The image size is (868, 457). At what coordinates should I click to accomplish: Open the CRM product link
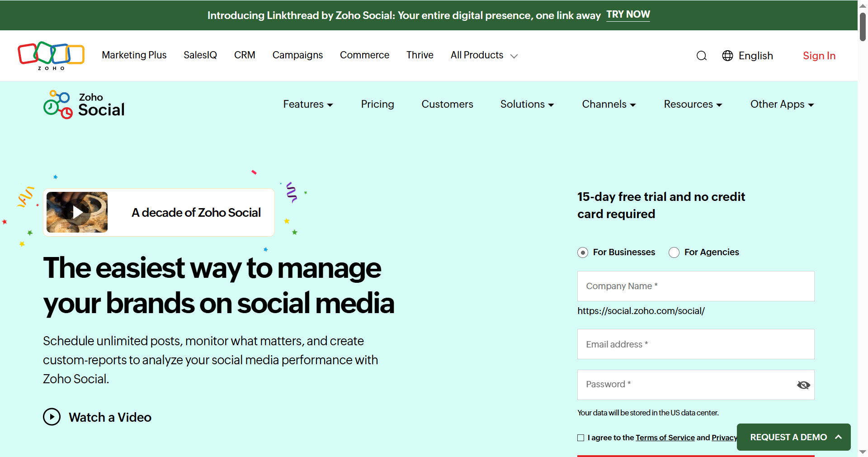pyautogui.click(x=245, y=55)
